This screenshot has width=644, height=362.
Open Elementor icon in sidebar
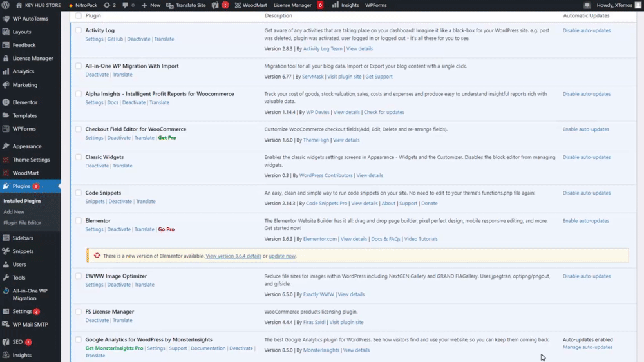(6, 102)
